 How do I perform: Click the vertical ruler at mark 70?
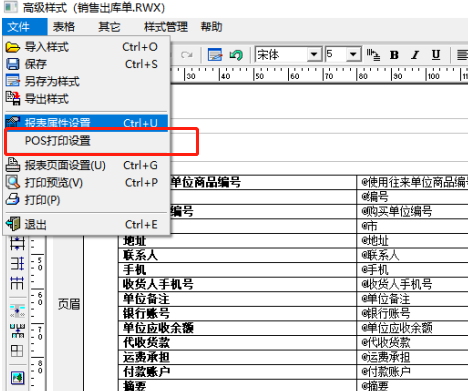[40, 333]
